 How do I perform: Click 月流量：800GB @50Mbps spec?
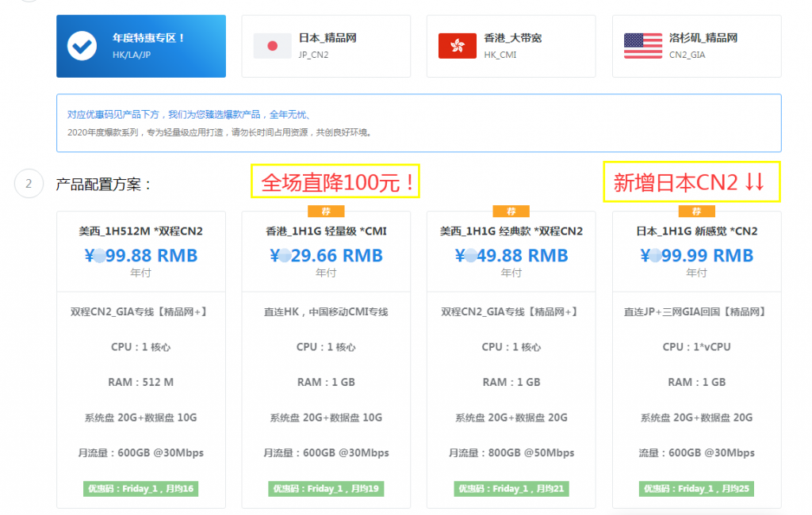coord(511,453)
